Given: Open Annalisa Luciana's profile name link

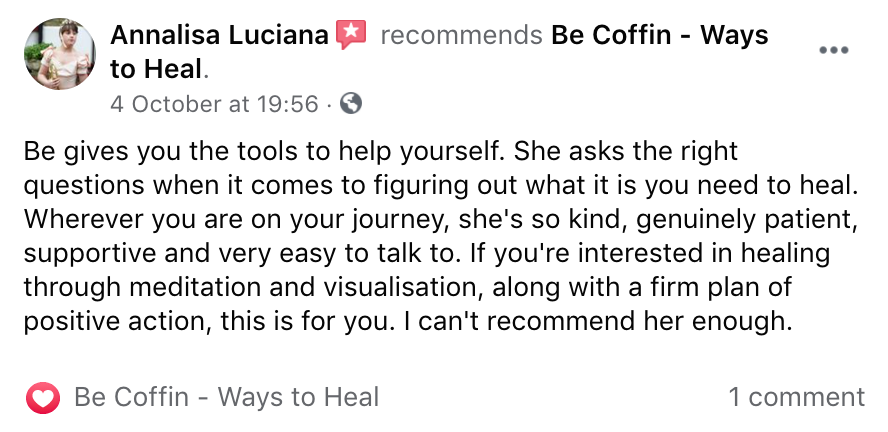Looking at the screenshot, I should tap(219, 36).
